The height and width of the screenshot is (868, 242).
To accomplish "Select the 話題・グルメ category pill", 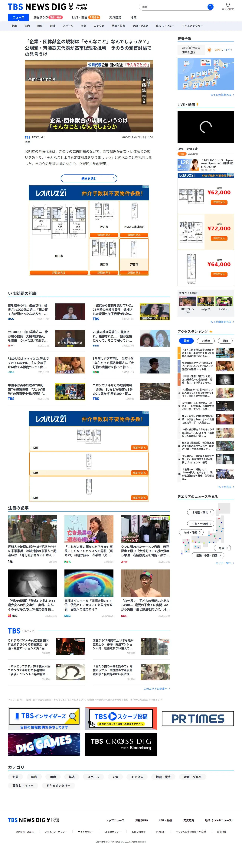I will [x=193, y=777].
